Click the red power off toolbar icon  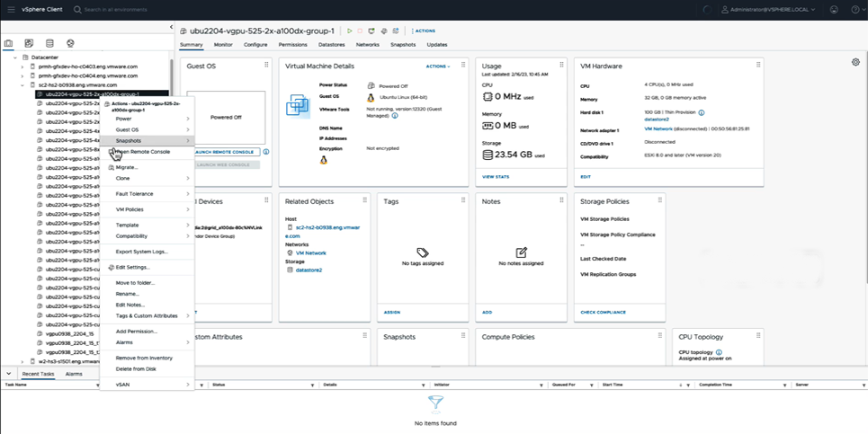pos(359,31)
